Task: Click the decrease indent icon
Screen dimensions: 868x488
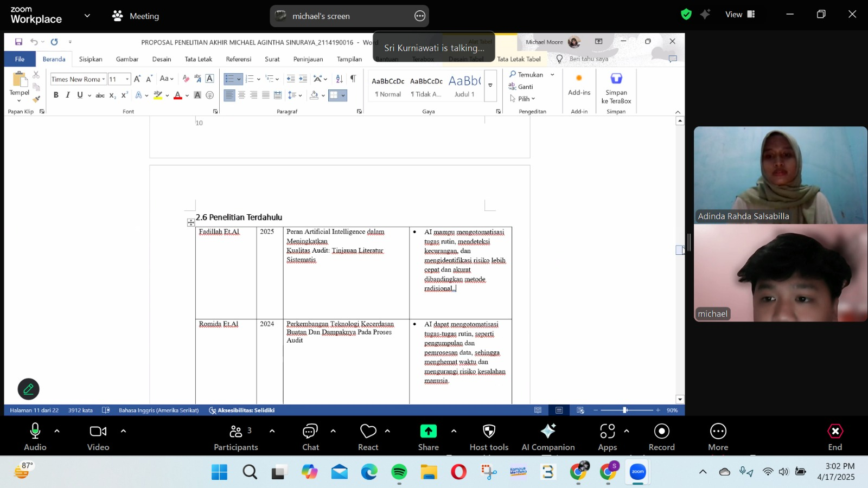Action: 291,79
